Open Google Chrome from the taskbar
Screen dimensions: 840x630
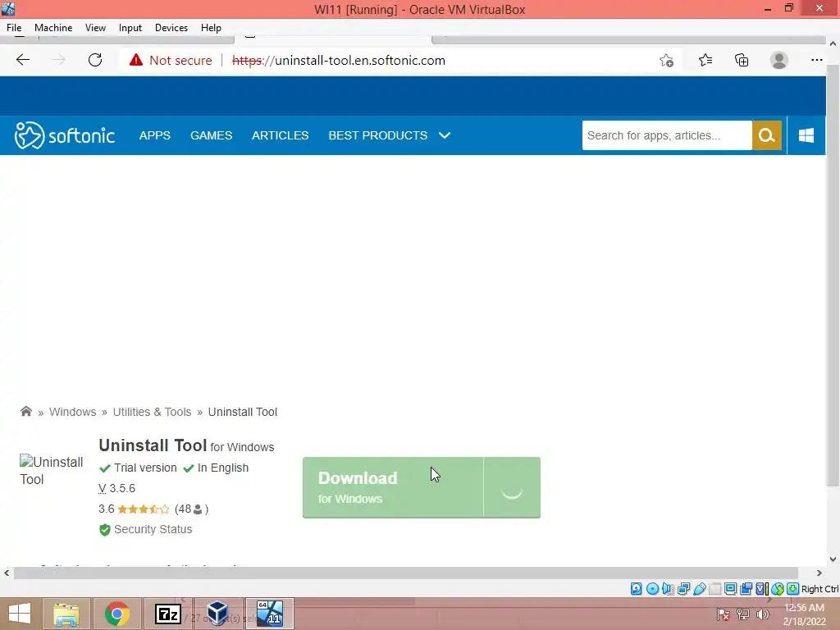tap(116, 614)
